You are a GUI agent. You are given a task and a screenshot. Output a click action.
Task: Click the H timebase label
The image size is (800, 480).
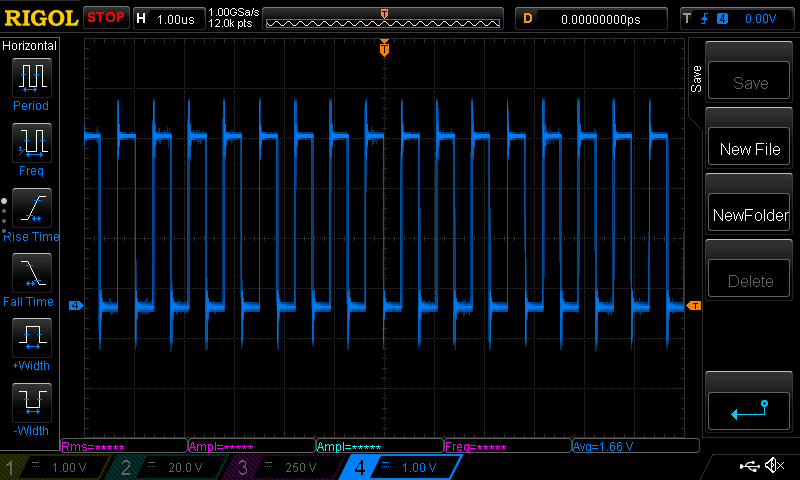point(141,19)
